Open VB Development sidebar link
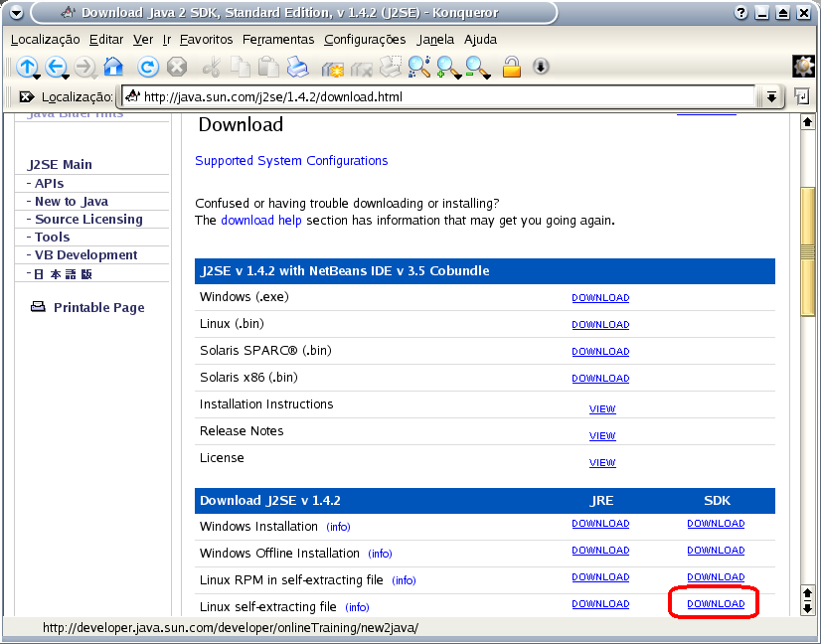Image resolution: width=821 pixels, height=644 pixels. tap(85, 255)
